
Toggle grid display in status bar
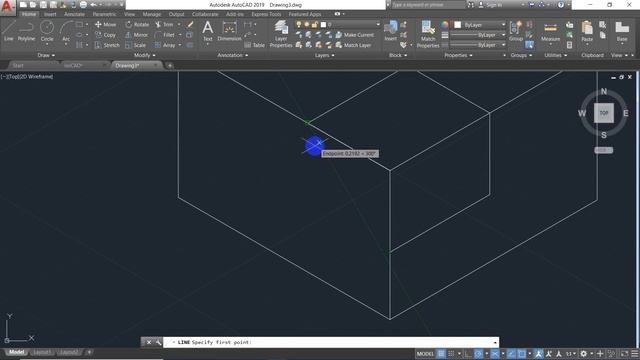tap(441, 353)
